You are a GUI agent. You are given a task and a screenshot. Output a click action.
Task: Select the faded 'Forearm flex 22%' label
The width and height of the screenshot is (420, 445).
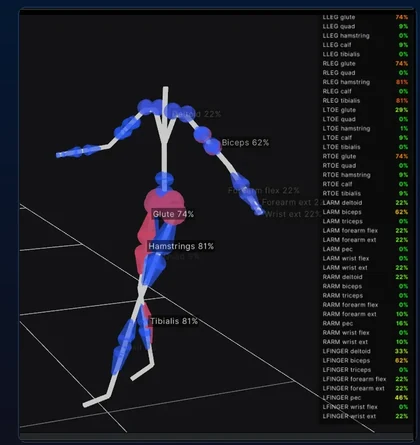pyautogui.click(x=264, y=191)
